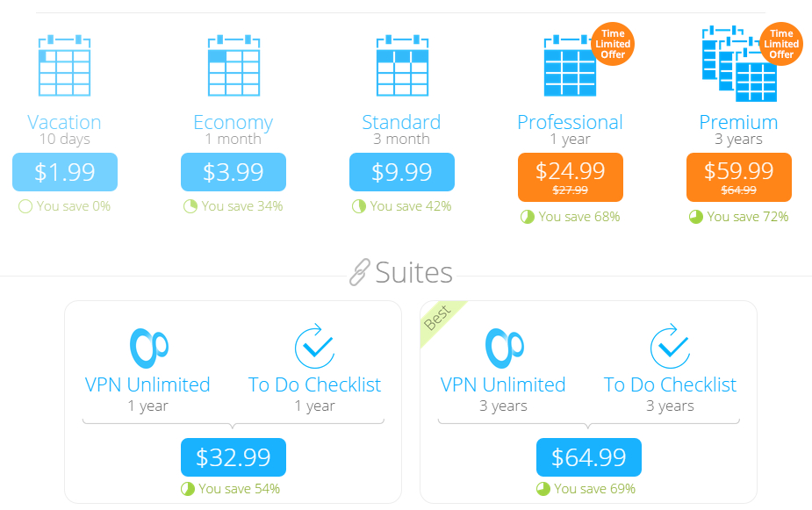Open the Professional plan title link

tap(571, 122)
